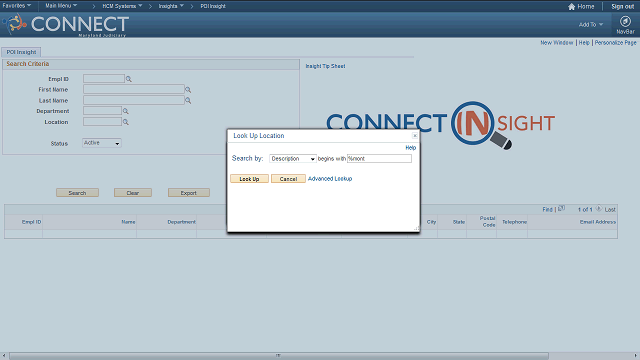Click the Clear button
Viewport: 640px width, 360px height.
click(x=133, y=193)
